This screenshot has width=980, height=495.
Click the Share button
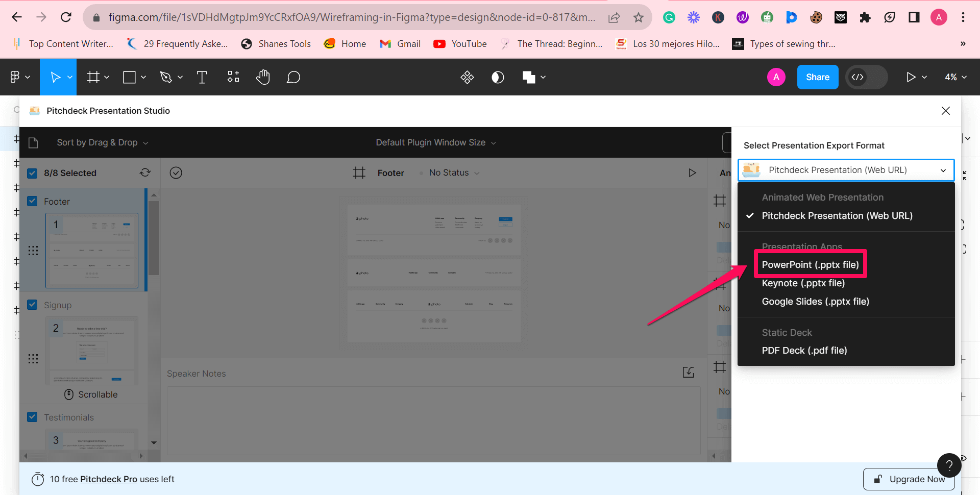coord(818,77)
